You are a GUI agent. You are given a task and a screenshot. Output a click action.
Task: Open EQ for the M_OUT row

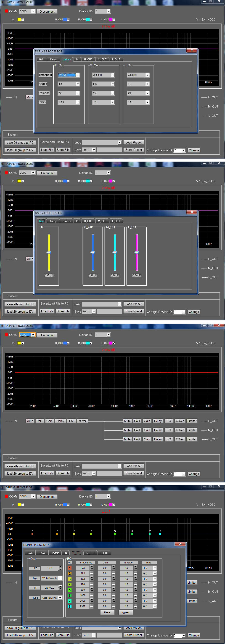[x=169, y=430]
